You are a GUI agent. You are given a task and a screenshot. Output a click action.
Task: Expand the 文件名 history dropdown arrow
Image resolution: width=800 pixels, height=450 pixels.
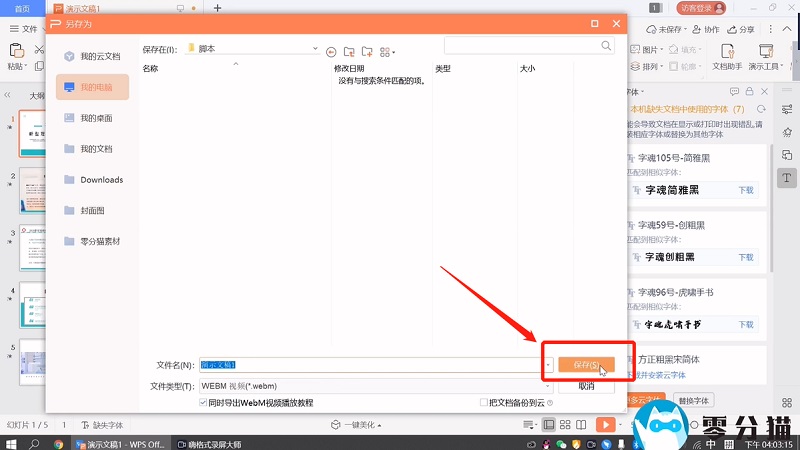(x=548, y=365)
